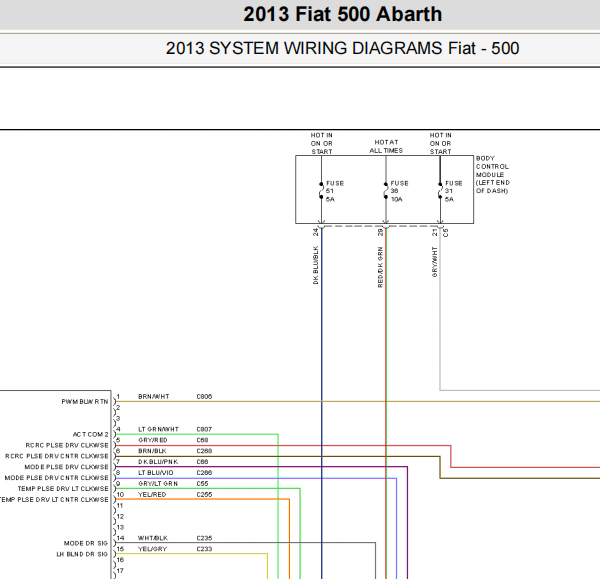
Task: Select pin number '21' under Fuse 31
Action: coord(435,232)
